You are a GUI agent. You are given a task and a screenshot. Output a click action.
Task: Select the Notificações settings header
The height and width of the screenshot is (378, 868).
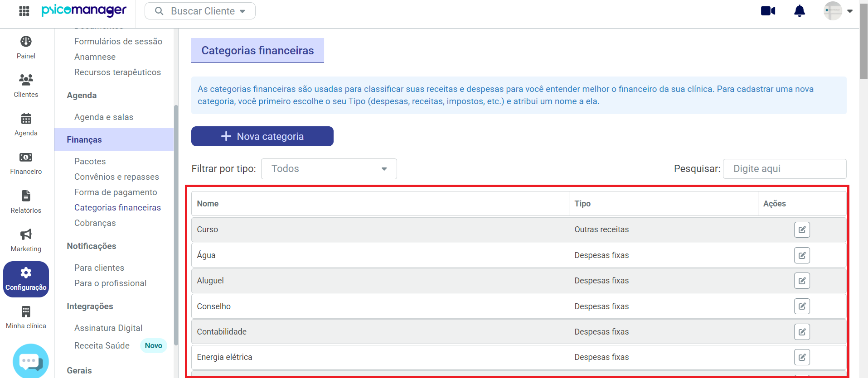click(92, 246)
